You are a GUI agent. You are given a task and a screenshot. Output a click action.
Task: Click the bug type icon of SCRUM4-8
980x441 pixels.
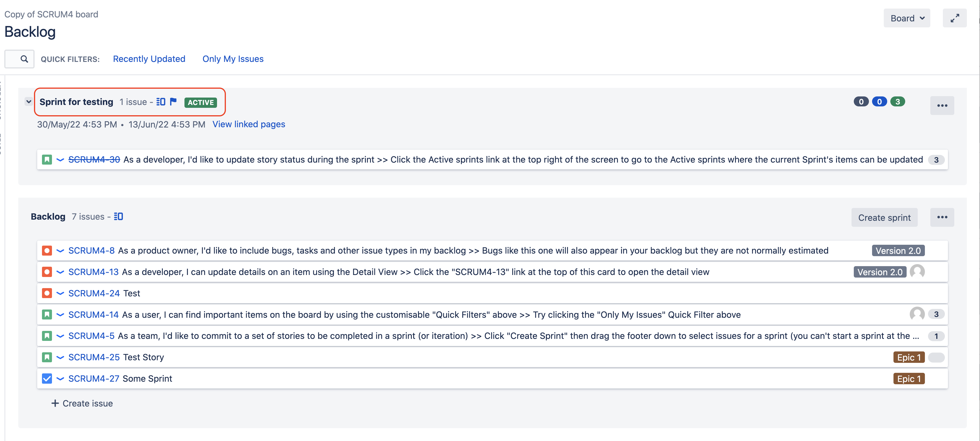pyautogui.click(x=47, y=250)
